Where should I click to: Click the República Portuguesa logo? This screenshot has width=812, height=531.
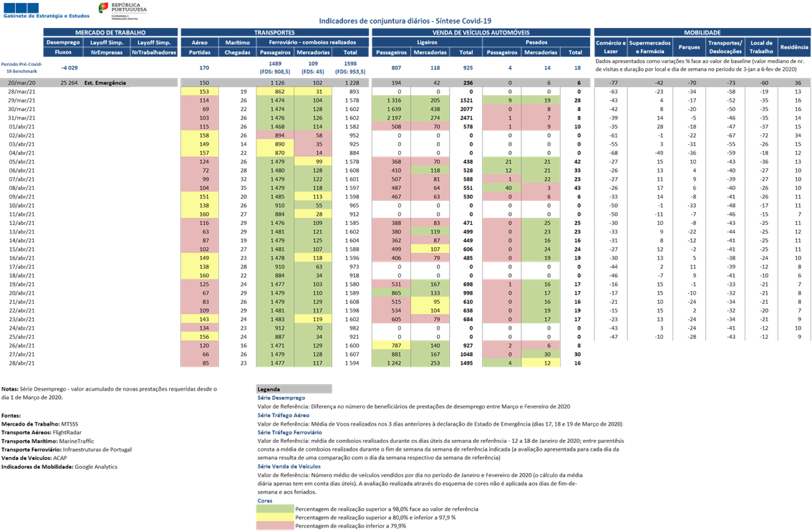coord(122,10)
